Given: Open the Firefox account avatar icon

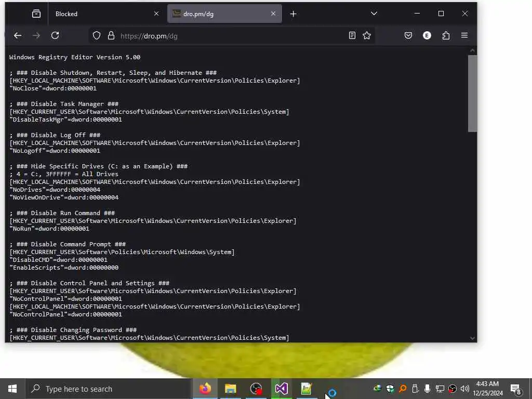Looking at the screenshot, I should [427, 36].
